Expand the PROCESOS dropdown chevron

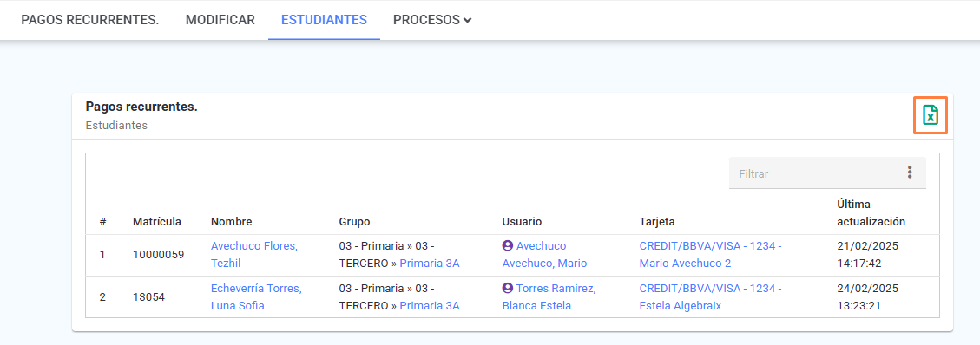tap(468, 20)
